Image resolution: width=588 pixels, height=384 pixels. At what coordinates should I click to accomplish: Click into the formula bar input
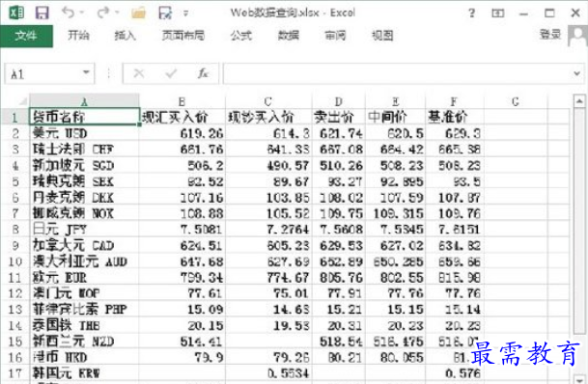tap(398, 73)
